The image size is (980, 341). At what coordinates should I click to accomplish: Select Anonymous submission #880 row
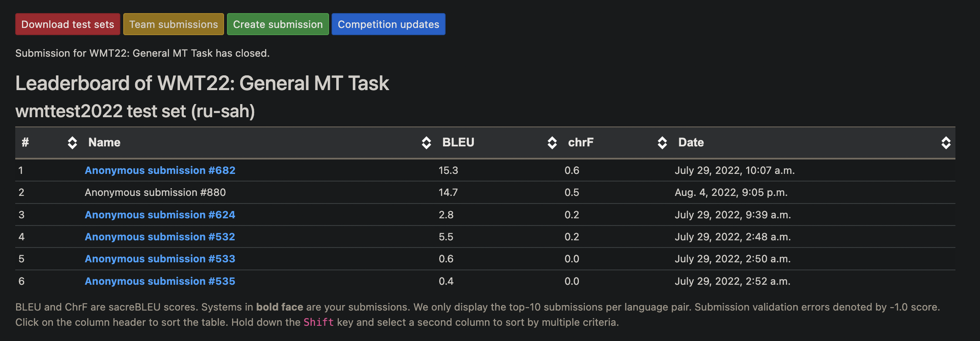[x=485, y=192]
